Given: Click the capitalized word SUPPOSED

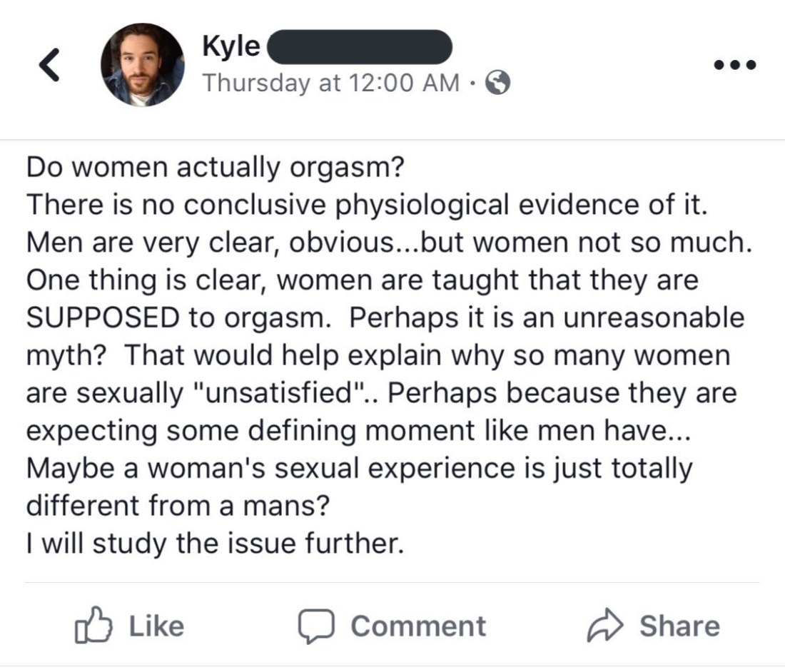Looking at the screenshot, I should [103, 317].
